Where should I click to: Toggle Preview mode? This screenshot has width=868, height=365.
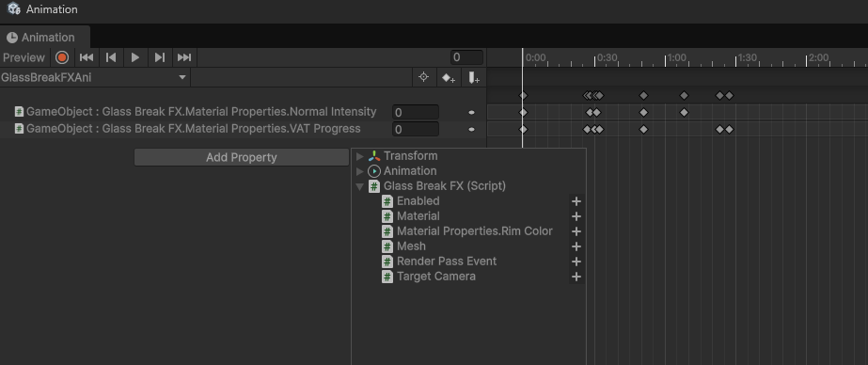pos(24,57)
